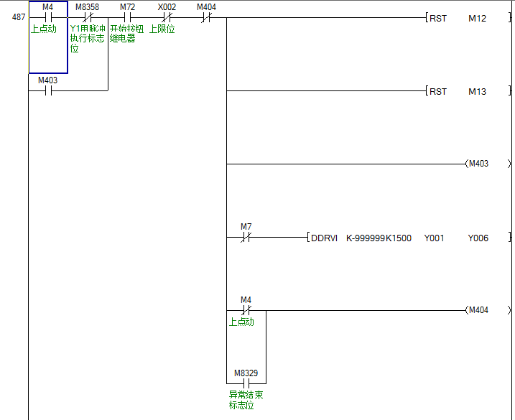Viewport: 515px width, 420px height.
Task: Click the M403 parallel branch contact
Action: tap(48, 91)
